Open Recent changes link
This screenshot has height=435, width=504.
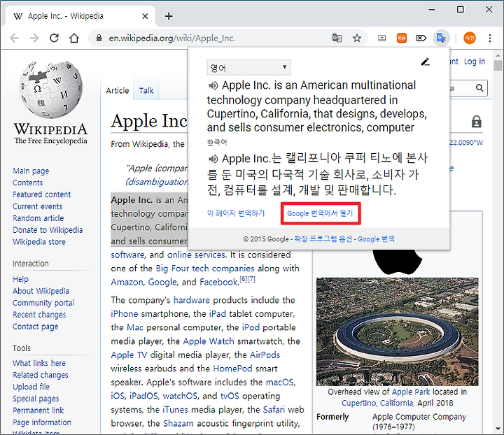(39, 315)
